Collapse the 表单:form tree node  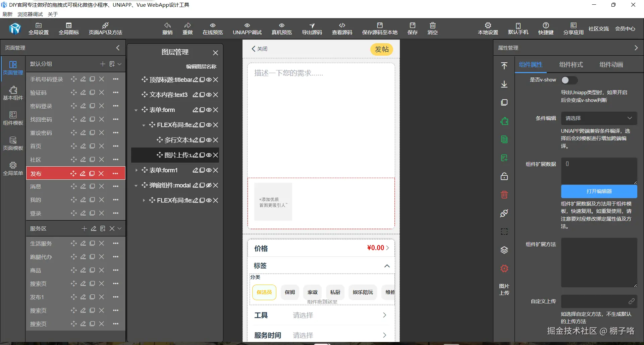tap(136, 110)
